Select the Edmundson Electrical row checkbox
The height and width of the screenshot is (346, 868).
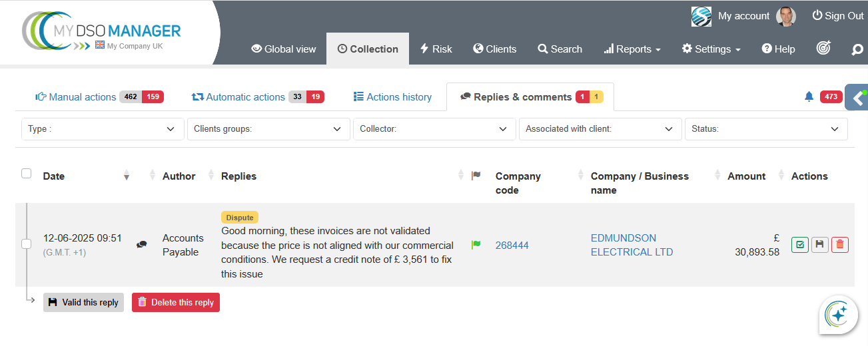click(x=27, y=244)
